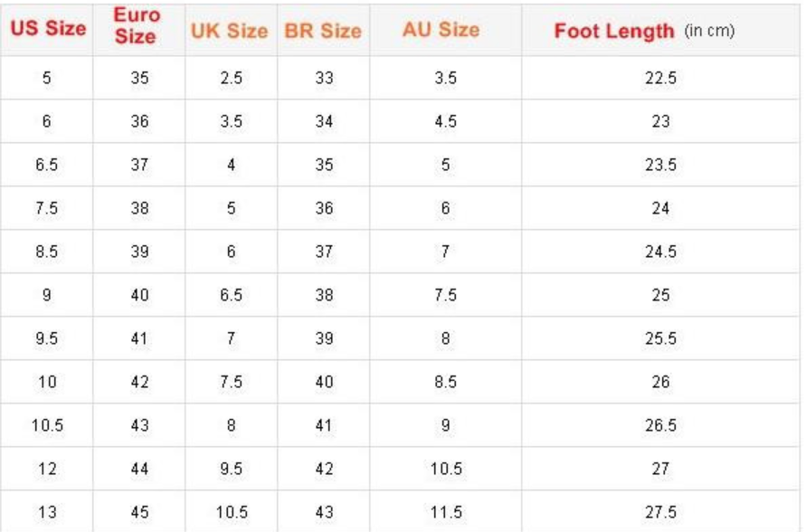Click the foot length value 22.5
The image size is (806, 532).
pos(660,78)
